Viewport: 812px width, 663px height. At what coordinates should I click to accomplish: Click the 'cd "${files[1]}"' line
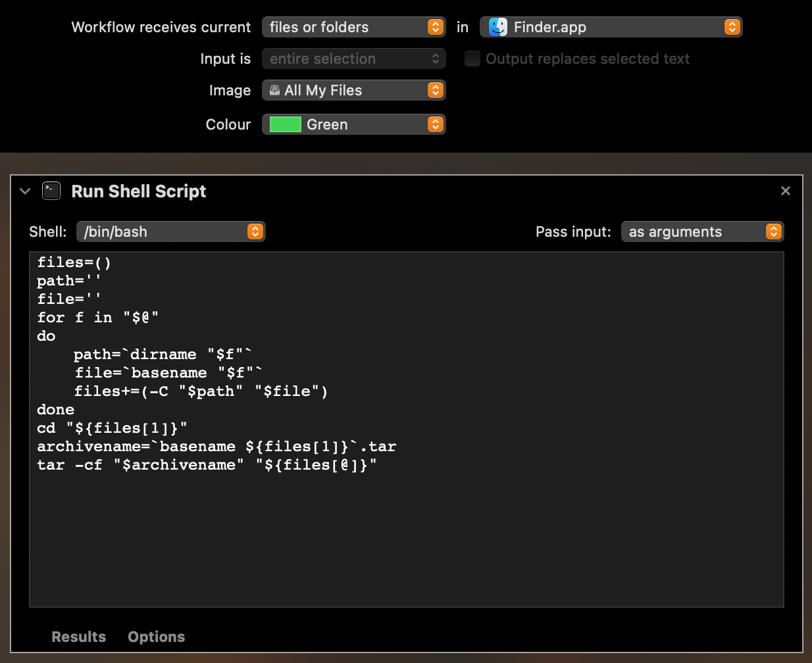click(x=113, y=428)
